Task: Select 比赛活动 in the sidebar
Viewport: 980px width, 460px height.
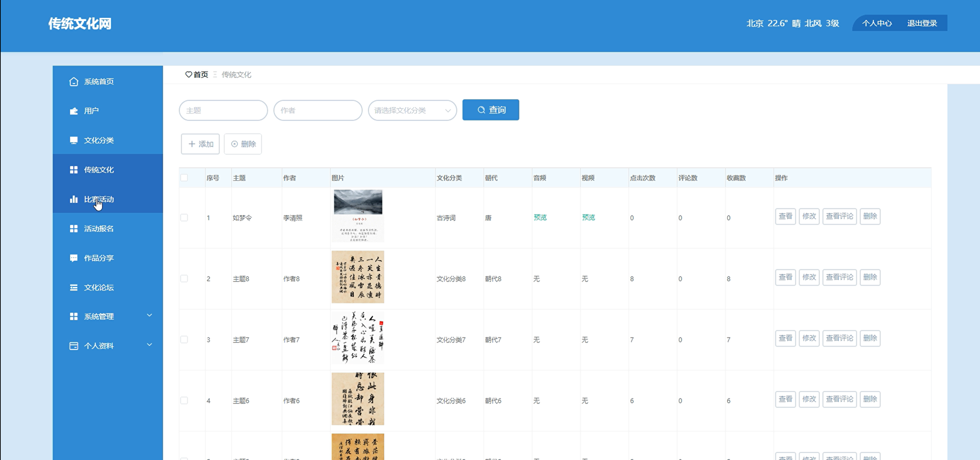Action: [108, 199]
